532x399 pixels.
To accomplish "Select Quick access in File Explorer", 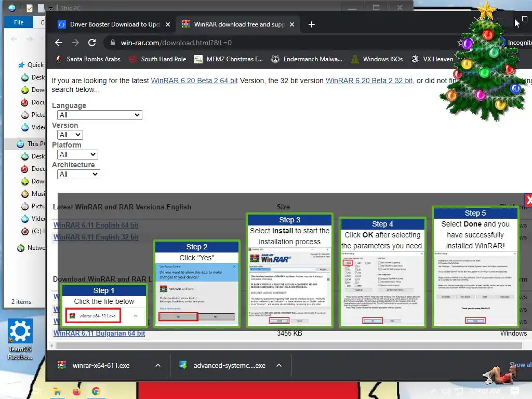I will [31, 65].
